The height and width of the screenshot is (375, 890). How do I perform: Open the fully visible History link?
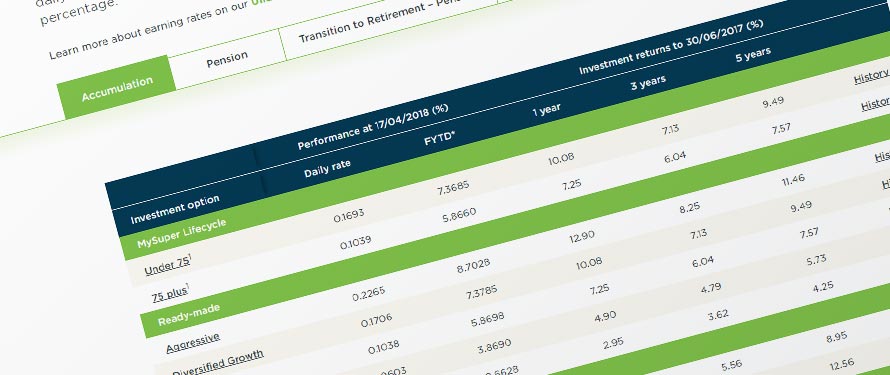pyautogui.click(x=871, y=76)
